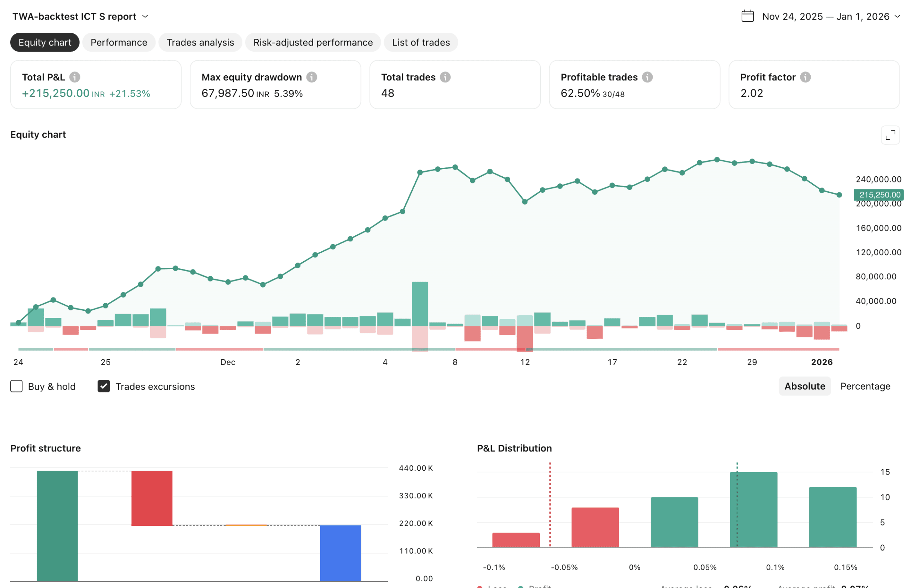Click the tallest green P&L Distribution bar

[x=753, y=509]
